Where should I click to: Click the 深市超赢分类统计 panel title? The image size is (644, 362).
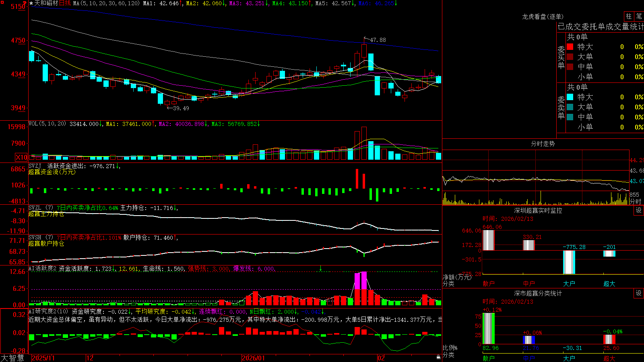click(538, 293)
